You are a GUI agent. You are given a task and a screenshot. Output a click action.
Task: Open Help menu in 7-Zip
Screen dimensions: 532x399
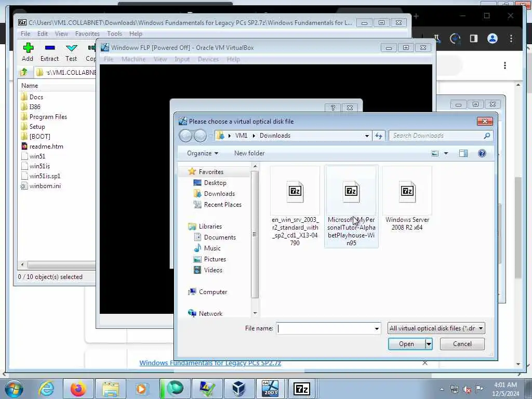(136, 34)
